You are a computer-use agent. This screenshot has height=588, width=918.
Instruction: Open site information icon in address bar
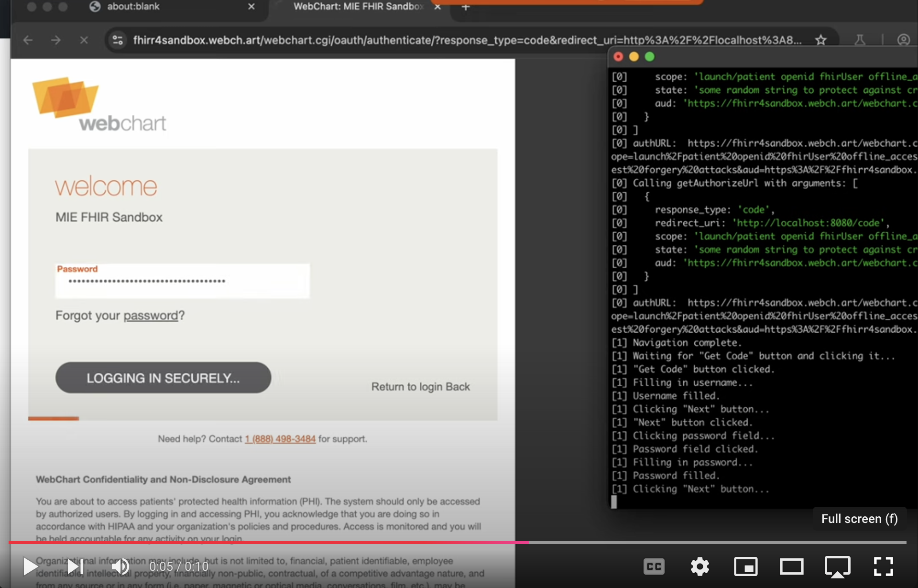click(x=118, y=40)
